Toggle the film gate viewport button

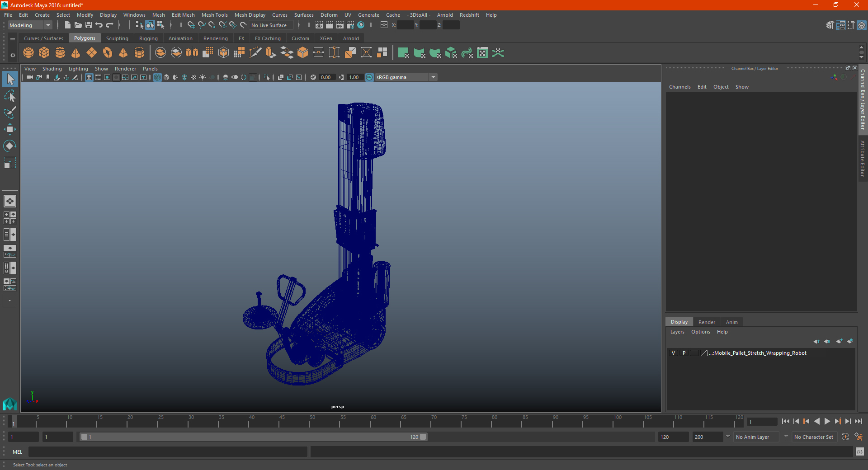[98, 78]
